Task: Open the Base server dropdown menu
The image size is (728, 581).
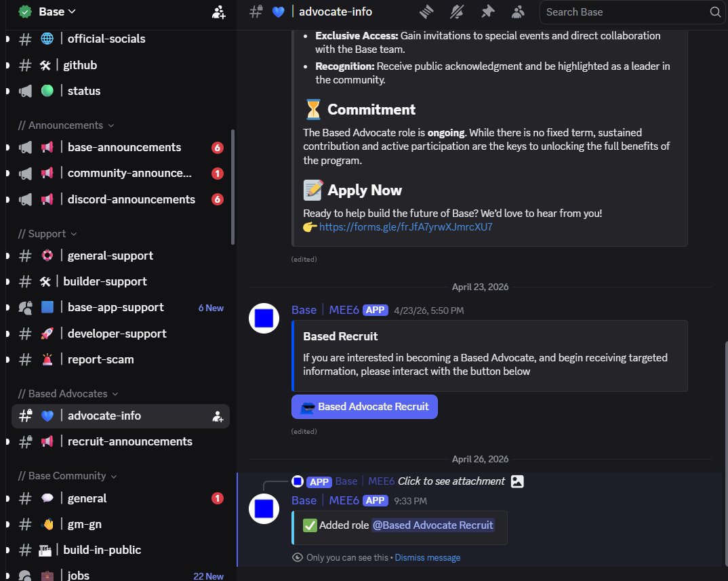Action: point(57,12)
